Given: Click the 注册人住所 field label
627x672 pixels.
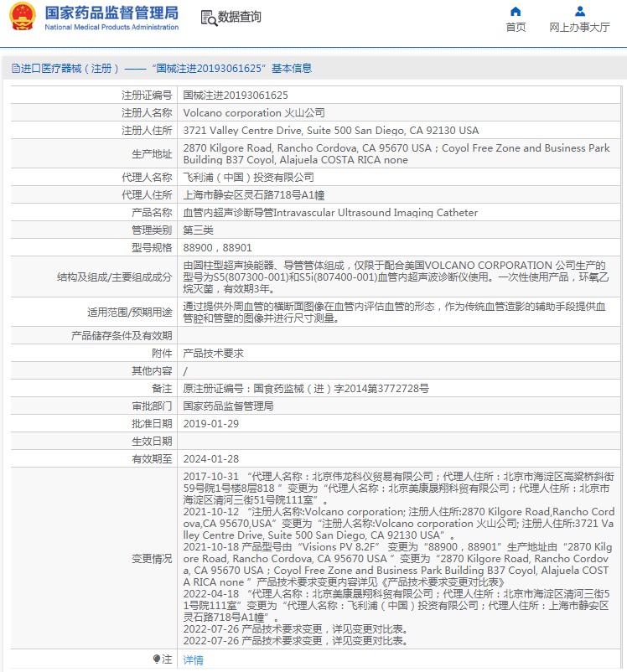Looking at the screenshot, I should [147, 130].
